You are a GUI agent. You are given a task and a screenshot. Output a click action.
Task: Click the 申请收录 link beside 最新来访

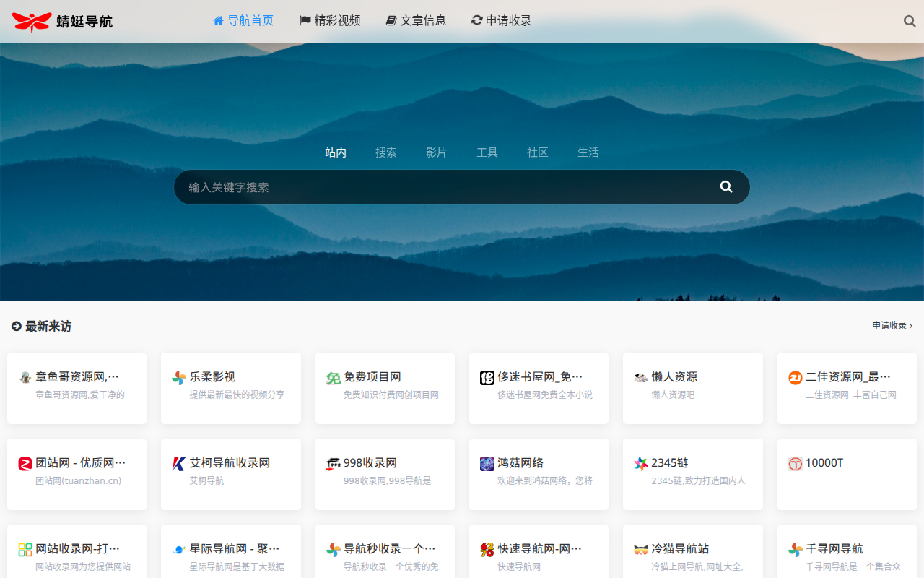point(892,326)
